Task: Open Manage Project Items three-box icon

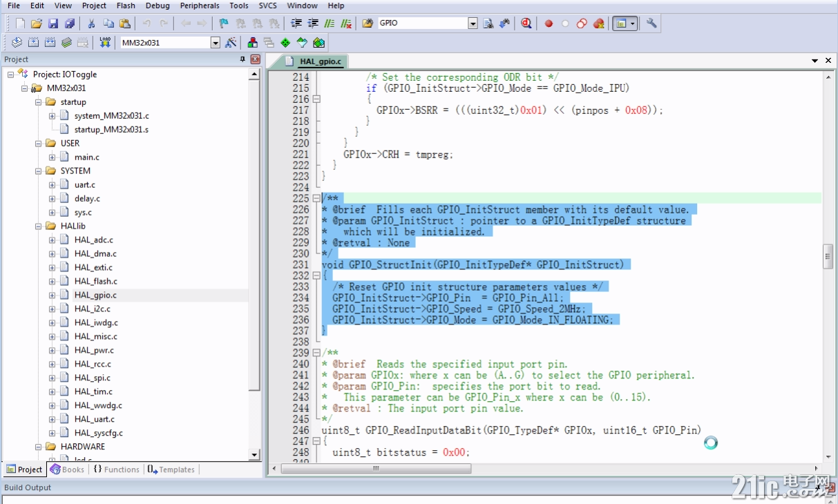Action: click(252, 43)
